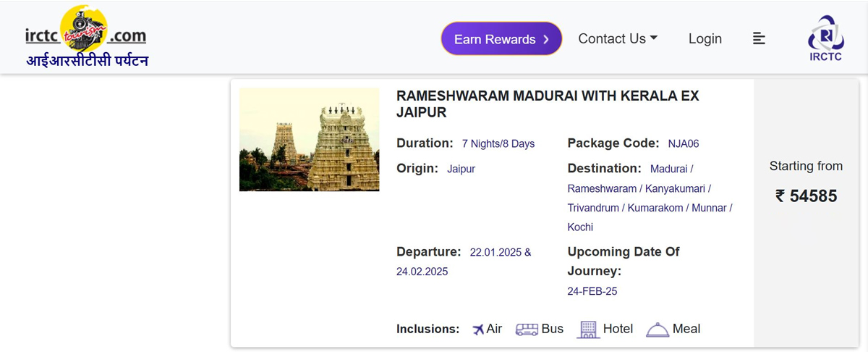Click the Bus inclusion icon
The height and width of the screenshot is (352, 868).
tap(527, 330)
